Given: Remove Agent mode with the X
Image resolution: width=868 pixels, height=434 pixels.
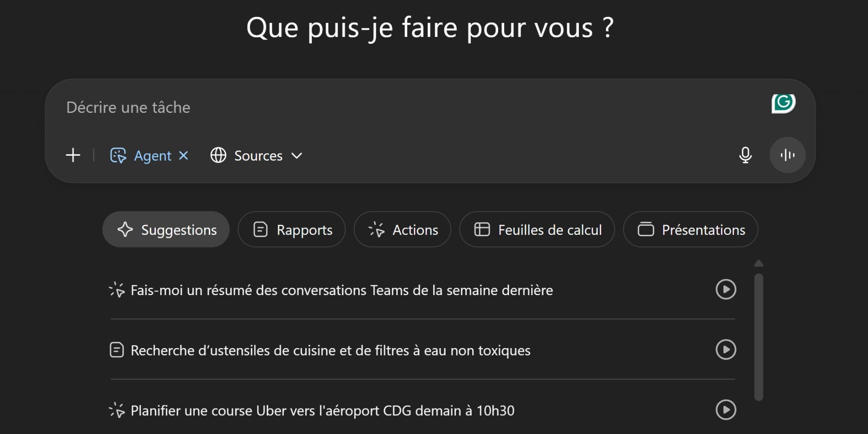Looking at the screenshot, I should [184, 155].
